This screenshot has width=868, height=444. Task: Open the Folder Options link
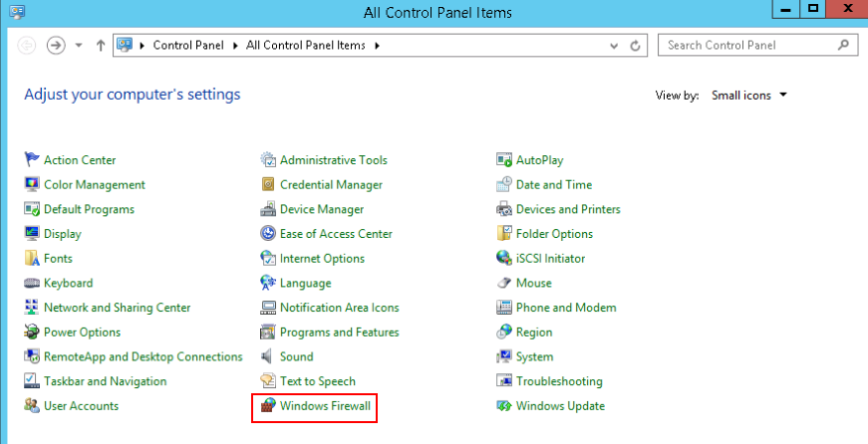[554, 233]
